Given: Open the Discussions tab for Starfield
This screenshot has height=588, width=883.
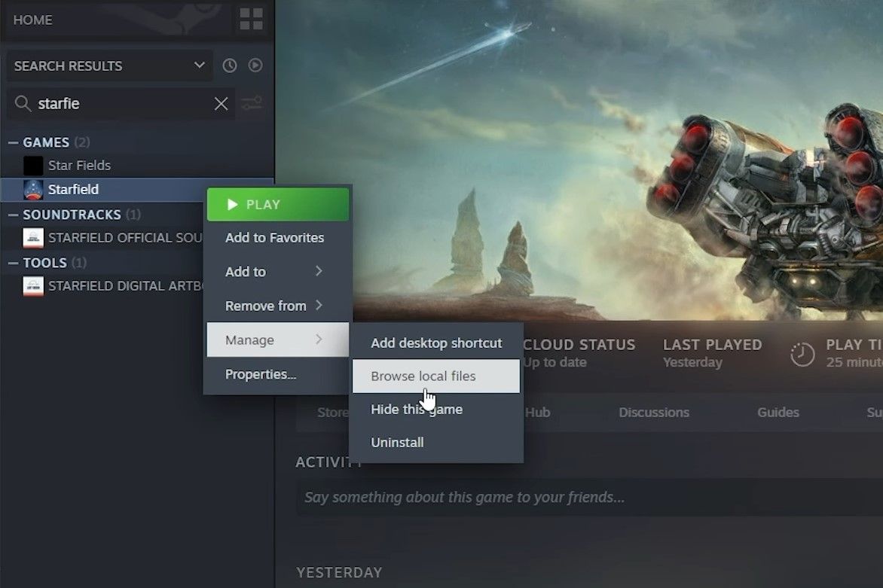Looking at the screenshot, I should coord(654,412).
